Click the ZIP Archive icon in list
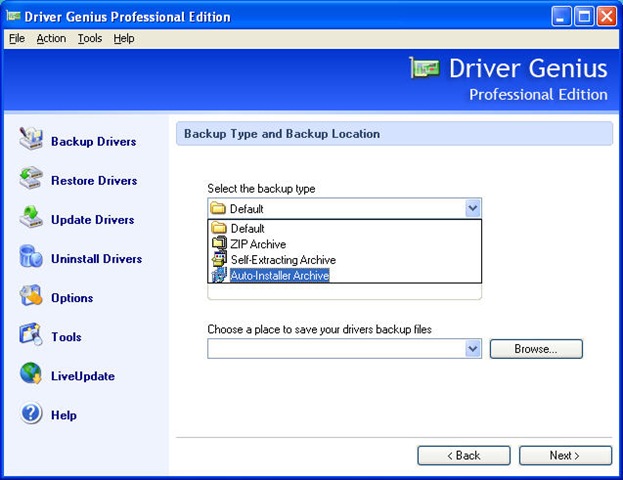This screenshot has width=623, height=480. tap(219, 243)
